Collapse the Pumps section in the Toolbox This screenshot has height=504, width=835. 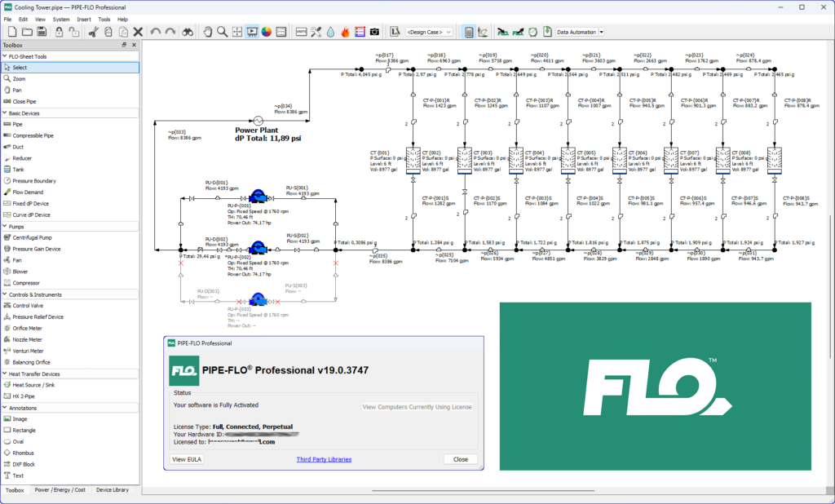[20, 226]
